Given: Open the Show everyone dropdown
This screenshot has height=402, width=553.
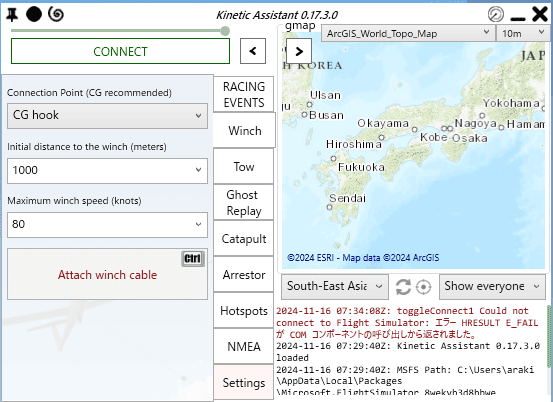Looking at the screenshot, I should (492, 286).
